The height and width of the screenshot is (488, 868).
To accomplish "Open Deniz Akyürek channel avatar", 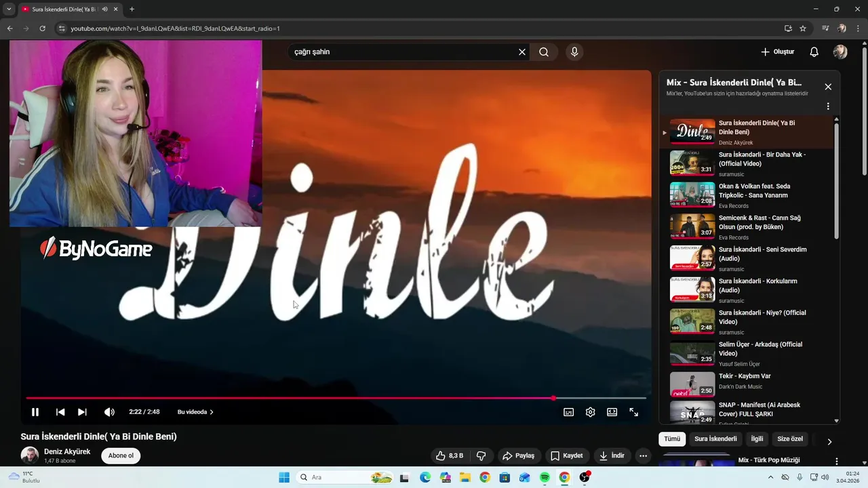I will tap(30, 455).
